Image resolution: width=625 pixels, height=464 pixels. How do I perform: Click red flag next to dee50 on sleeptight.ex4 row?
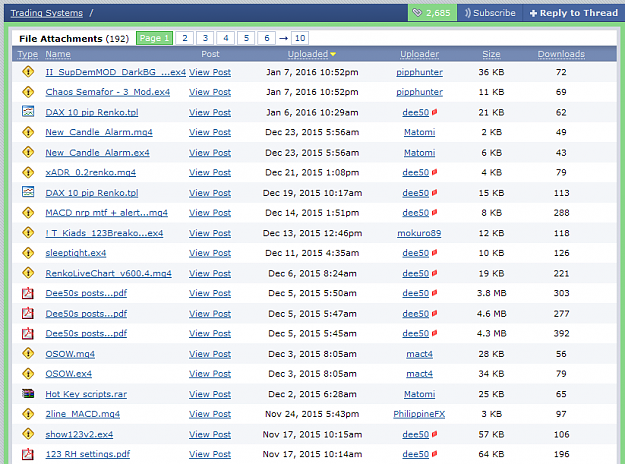(x=434, y=253)
